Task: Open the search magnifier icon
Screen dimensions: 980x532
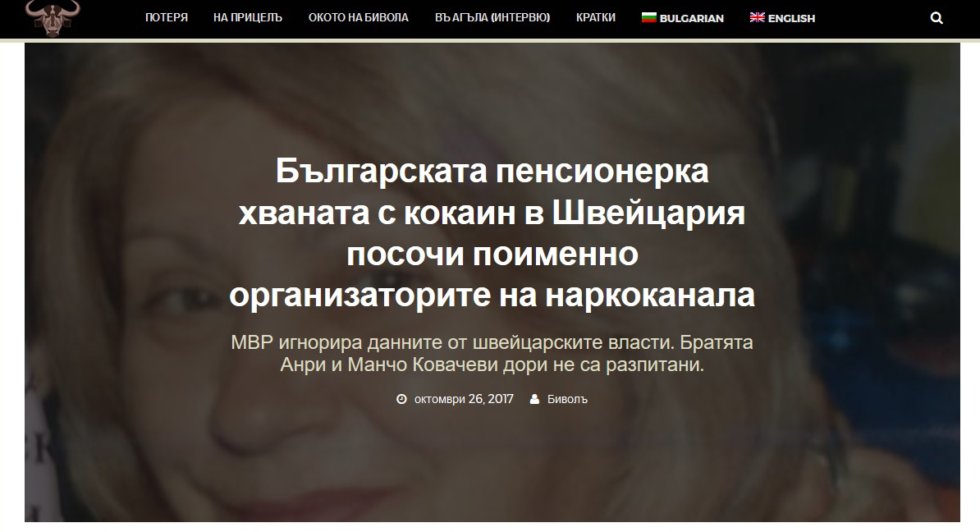Action: coord(936,18)
